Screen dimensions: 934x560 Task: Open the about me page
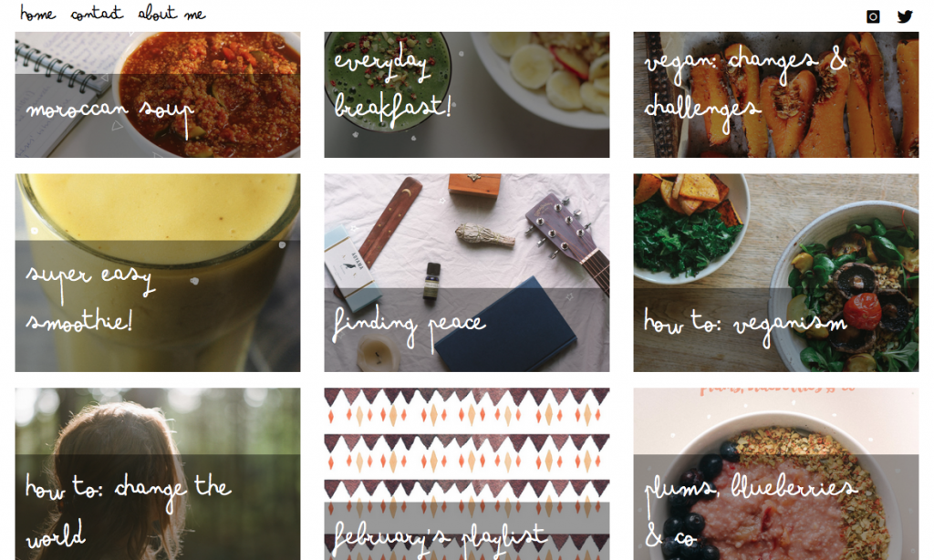coord(171,13)
